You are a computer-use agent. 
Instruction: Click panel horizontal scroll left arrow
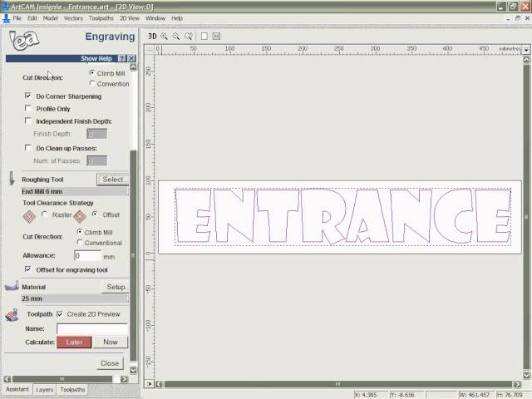[x=7, y=379]
